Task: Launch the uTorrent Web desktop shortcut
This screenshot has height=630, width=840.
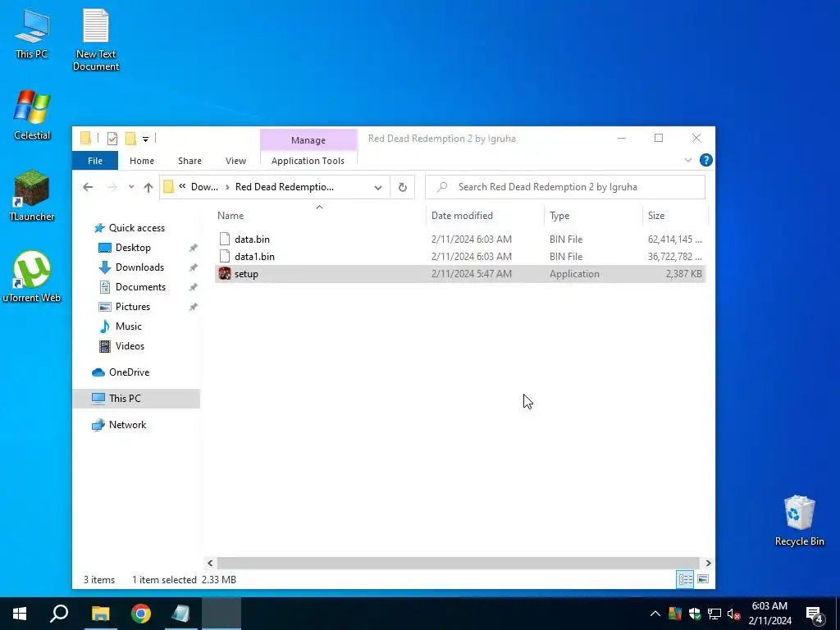Action: 32,276
